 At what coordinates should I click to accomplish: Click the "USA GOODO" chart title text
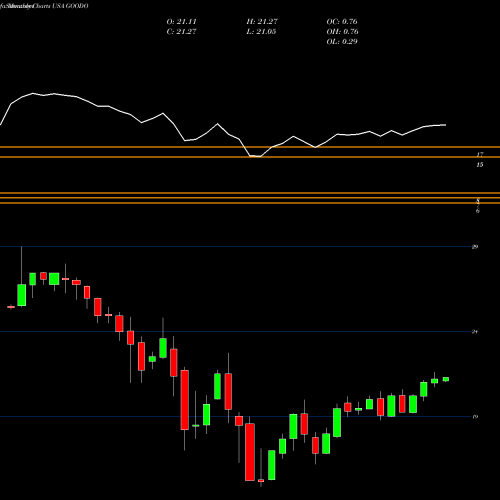70,6
